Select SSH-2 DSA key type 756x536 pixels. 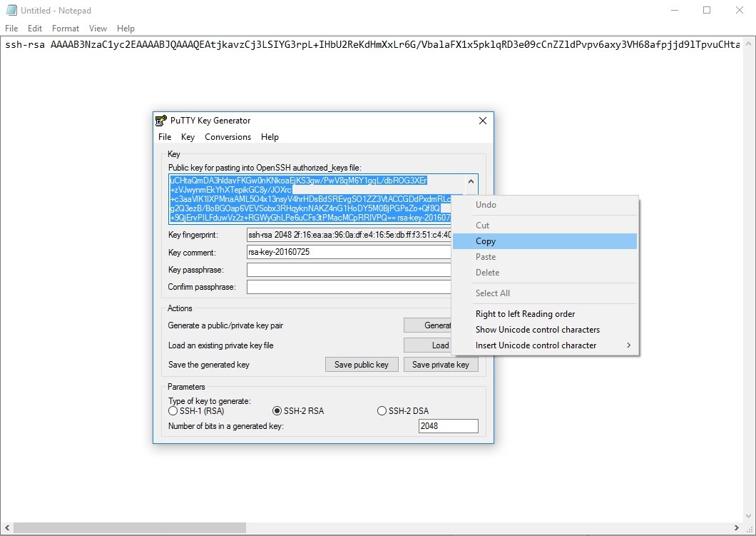[x=382, y=411]
